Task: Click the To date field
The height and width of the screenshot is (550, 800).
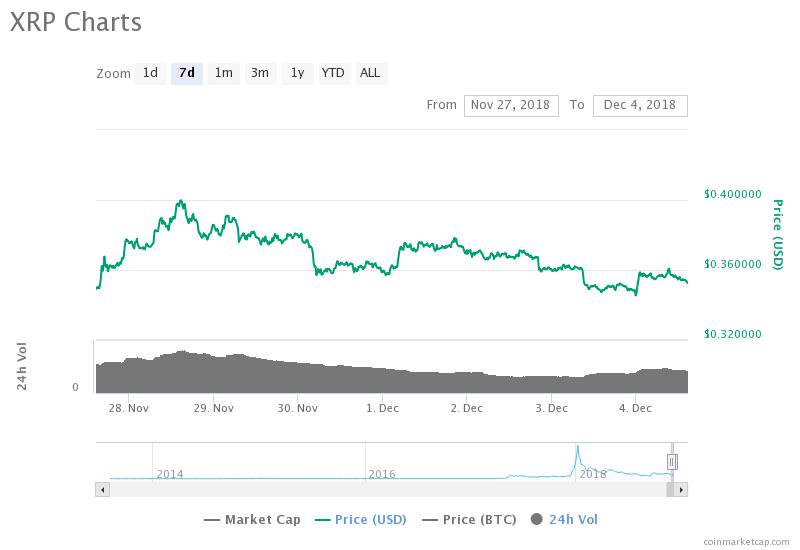Action: pos(640,105)
